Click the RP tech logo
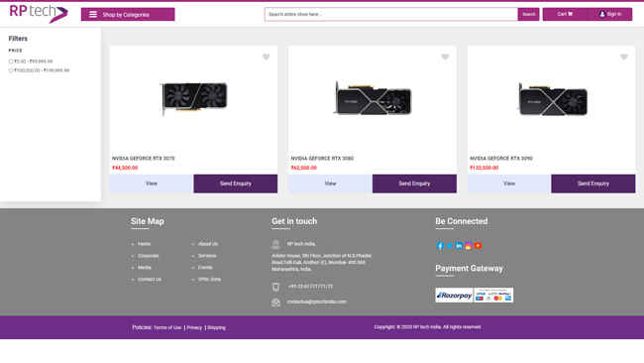 click(x=39, y=14)
